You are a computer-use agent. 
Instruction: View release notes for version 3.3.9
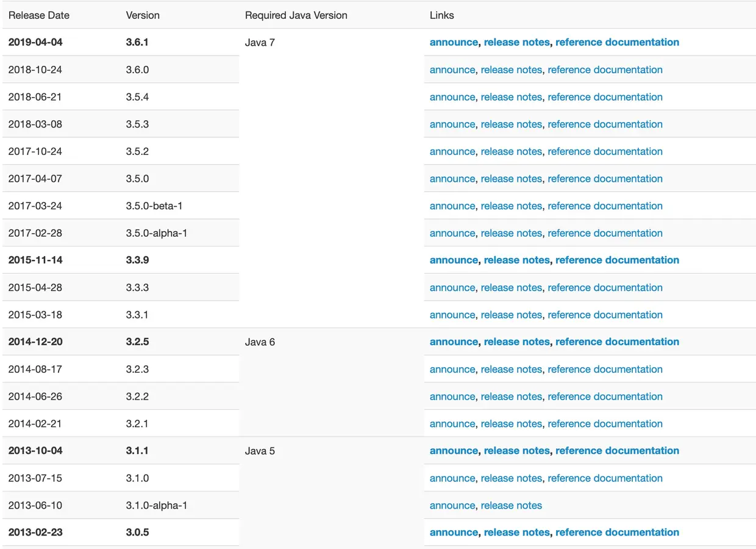pos(517,260)
